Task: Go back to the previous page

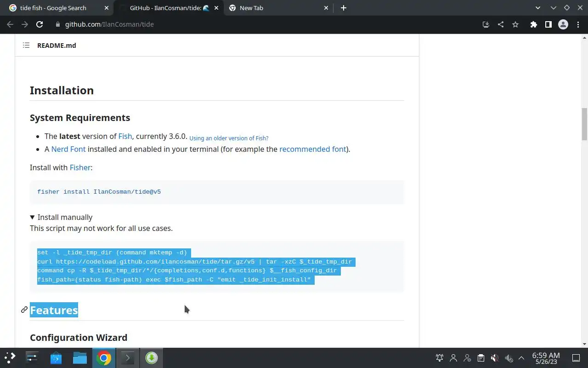Action: (10, 24)
